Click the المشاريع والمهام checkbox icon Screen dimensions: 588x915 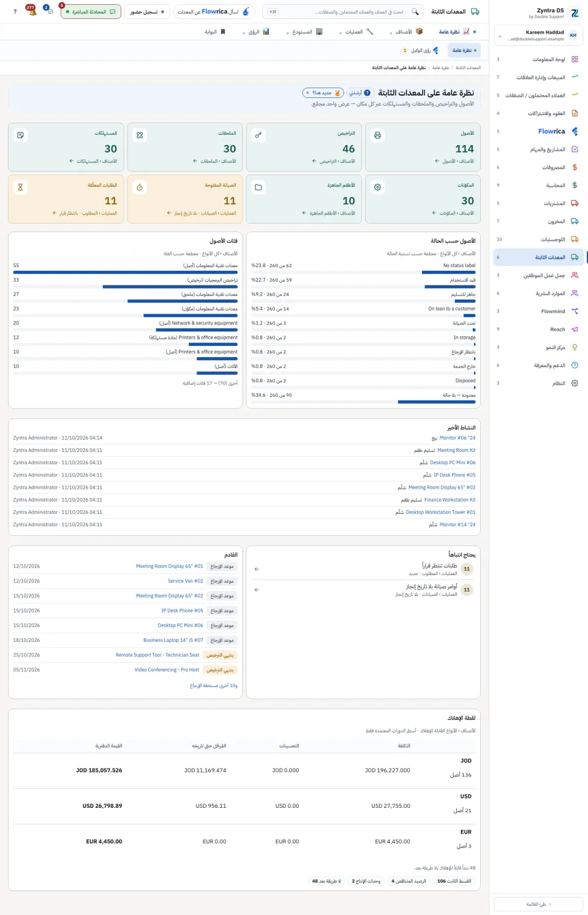tap(575, 149)
